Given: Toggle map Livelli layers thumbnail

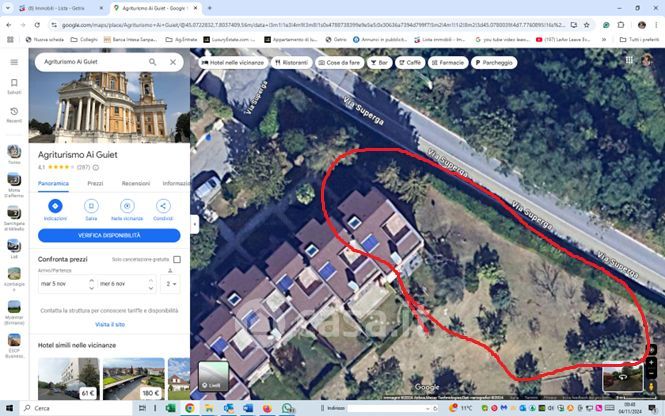Looking at the screenshot, I should click(213, 375).
